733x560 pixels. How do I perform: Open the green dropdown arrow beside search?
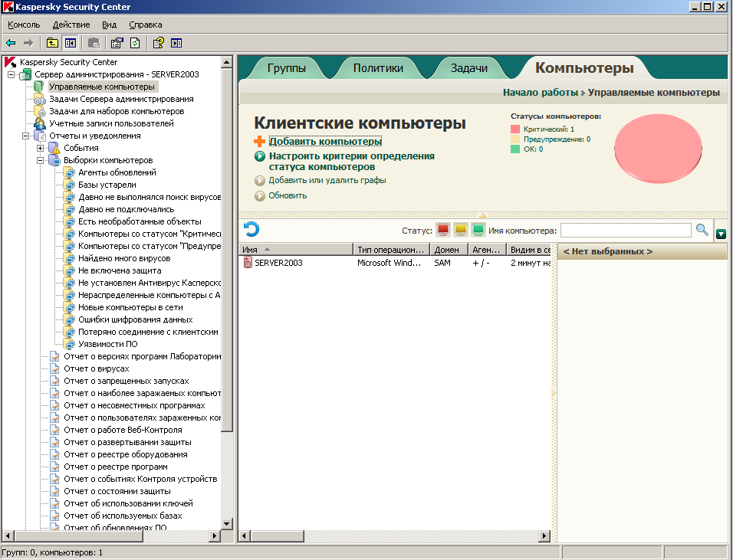pos(721,234)
